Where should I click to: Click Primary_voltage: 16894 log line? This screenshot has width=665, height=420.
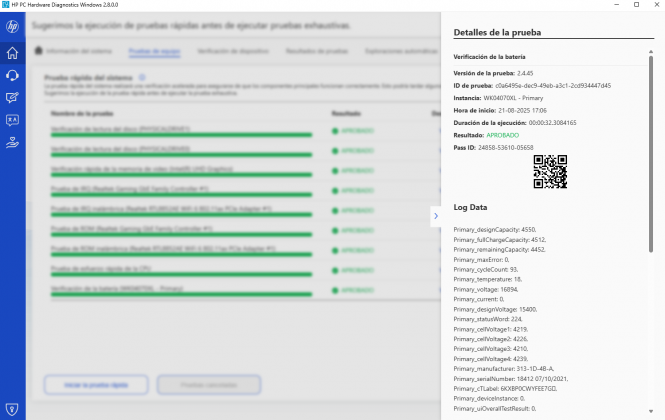pos(486,289)
